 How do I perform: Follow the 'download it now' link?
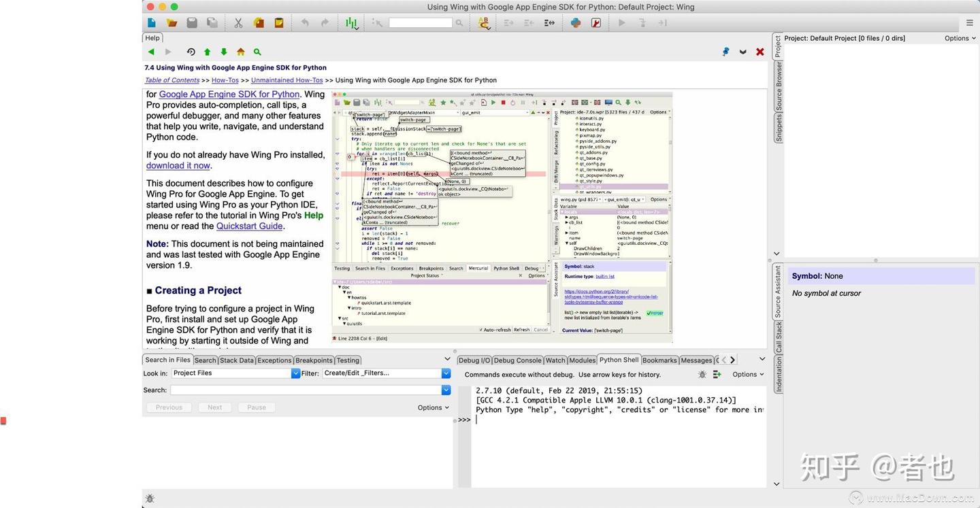click(178, 165)
